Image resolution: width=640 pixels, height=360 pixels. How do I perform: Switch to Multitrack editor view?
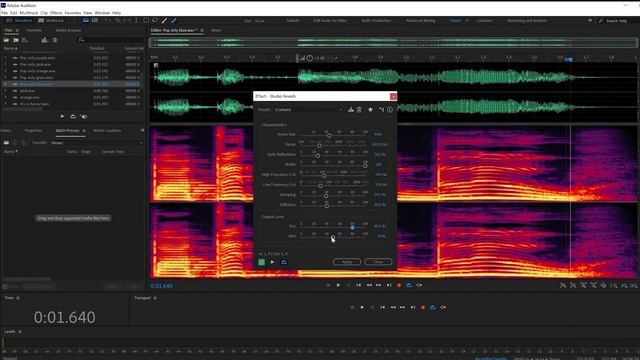pos(51,20)
